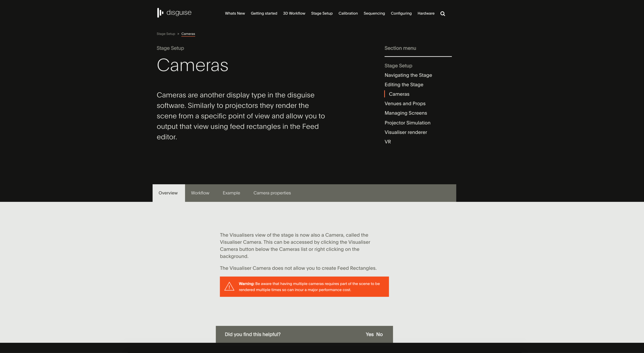Switch to the Workflow tab

pos(200,193)
